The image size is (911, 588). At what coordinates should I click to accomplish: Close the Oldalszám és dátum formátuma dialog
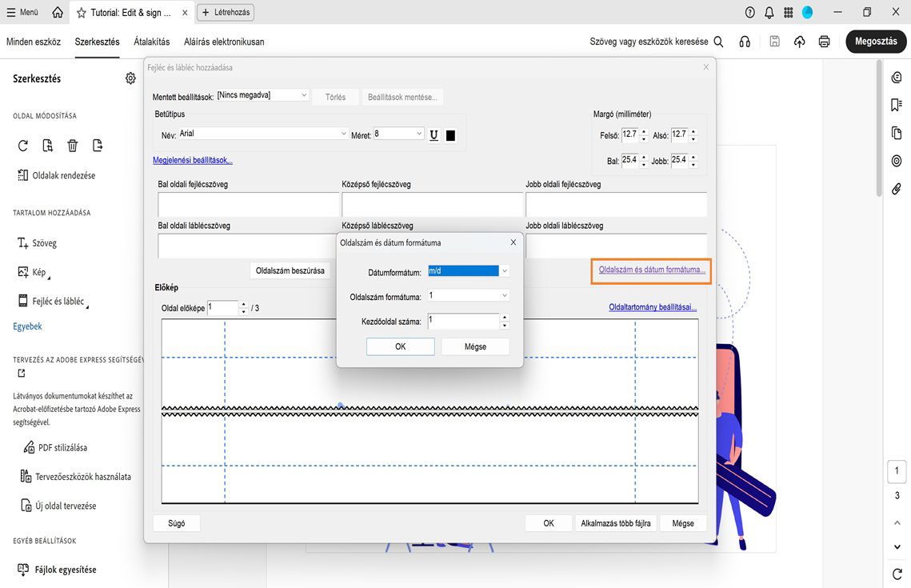(x=513, y=242)
